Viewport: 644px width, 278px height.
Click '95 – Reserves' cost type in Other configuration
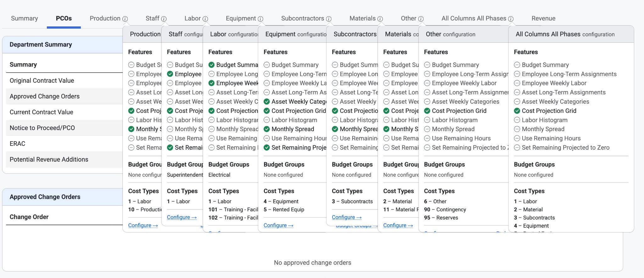point(441,218)
